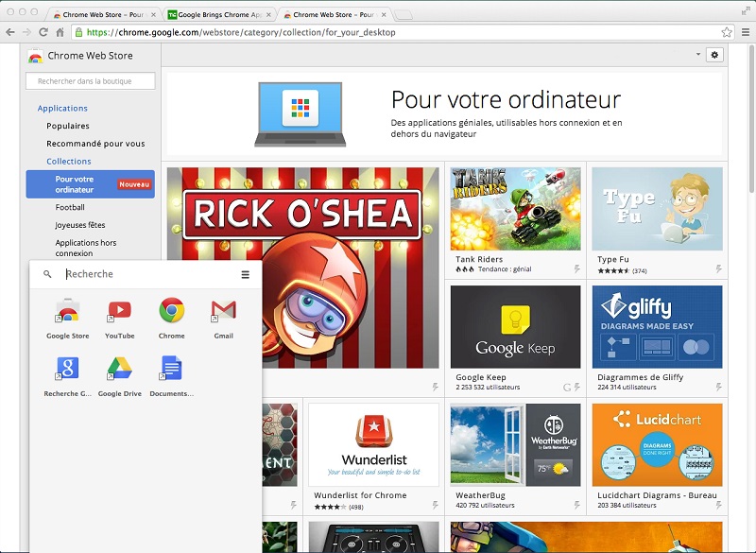Select Pour votre ordinateur collection
Image resolution: width=756 pixels, height=553 pixels.
tap(90, 184)
